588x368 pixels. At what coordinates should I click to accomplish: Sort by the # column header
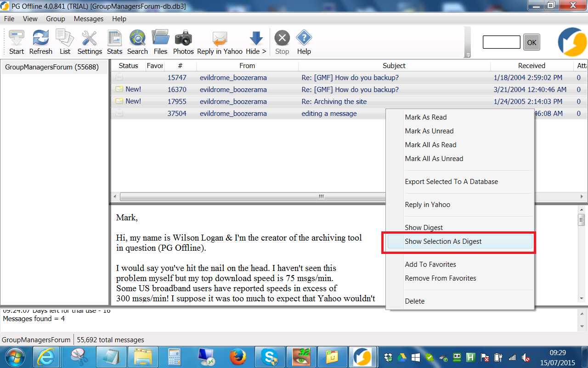click(x=180, y=66)
